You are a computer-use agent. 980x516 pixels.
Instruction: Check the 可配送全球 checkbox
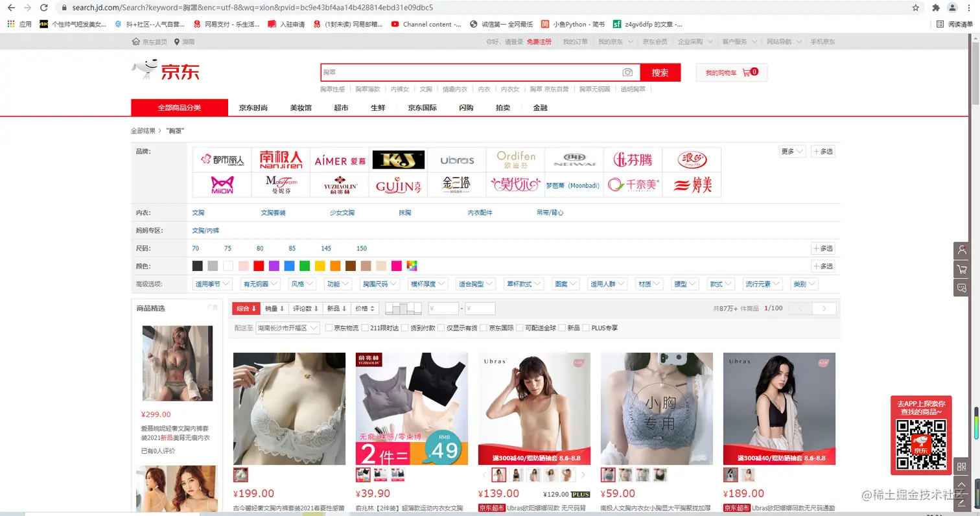[x=520, y=328]
